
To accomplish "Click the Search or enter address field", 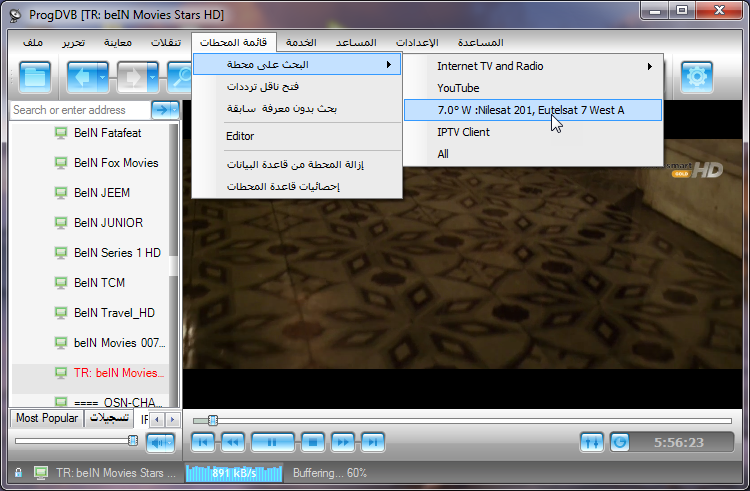I will point(80,110).
